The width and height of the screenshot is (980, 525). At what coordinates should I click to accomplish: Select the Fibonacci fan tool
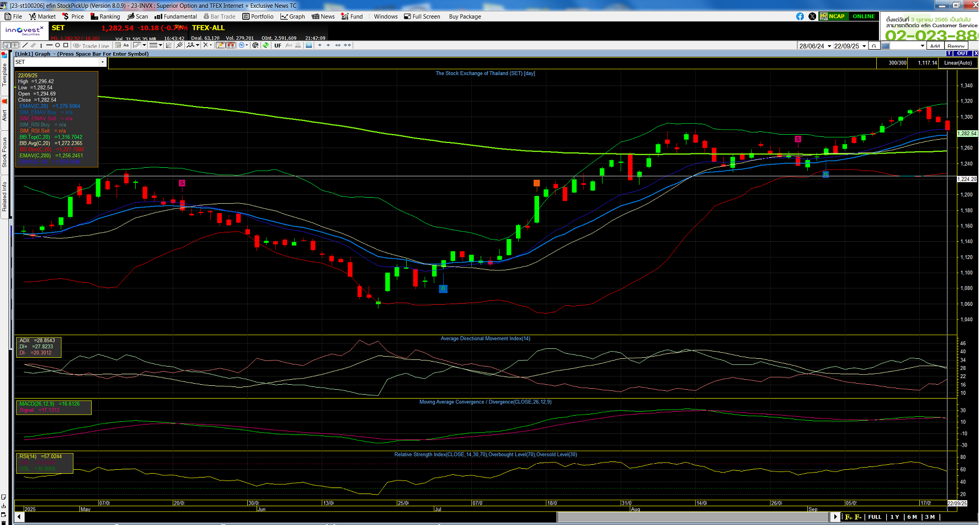click(169, 45)
